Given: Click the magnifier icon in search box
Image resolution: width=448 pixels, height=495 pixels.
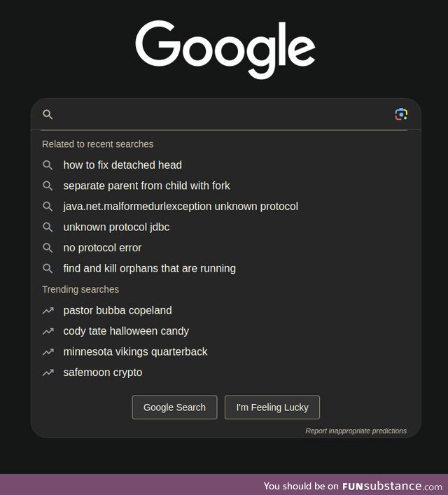Looking at the screenshot, I should (x=48, y=114).
